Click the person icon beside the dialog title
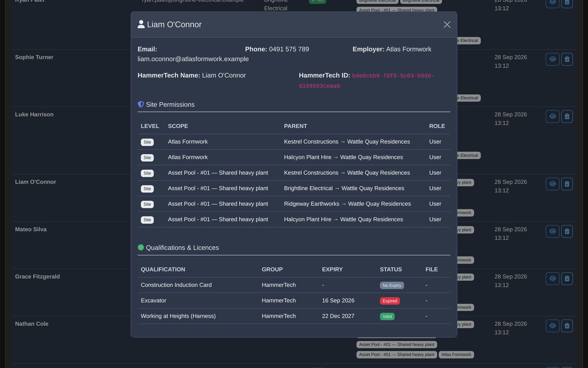This screenshot has width=588, height=368. [141, 24]
